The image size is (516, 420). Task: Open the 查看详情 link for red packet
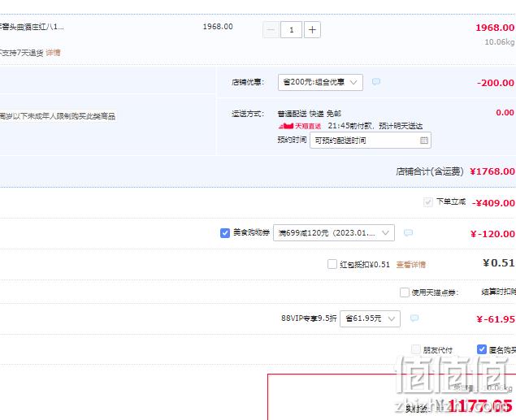[410, 265]
